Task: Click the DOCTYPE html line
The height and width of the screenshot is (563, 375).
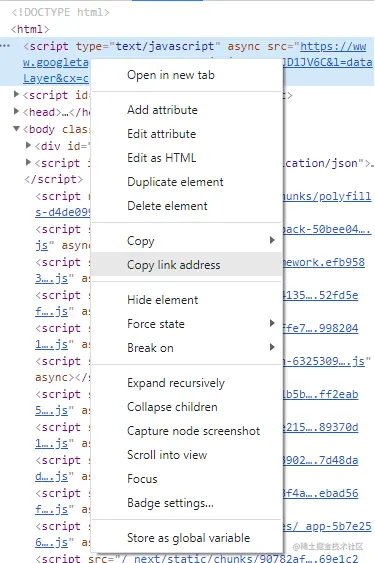Action: (x=60, y=13)
